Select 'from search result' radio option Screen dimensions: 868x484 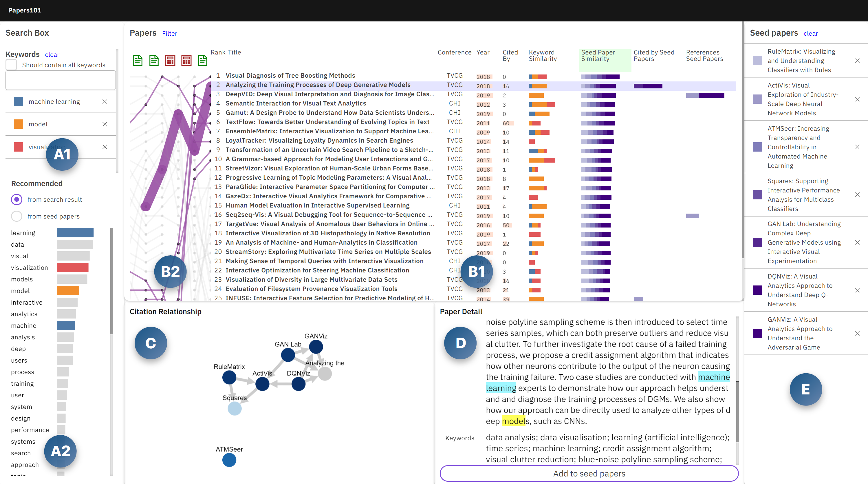point(17,199)
